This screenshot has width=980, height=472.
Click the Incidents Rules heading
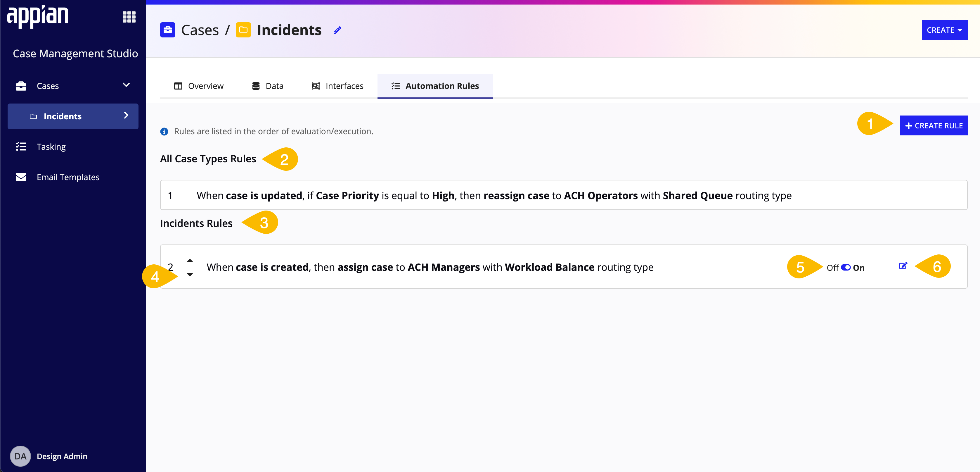[x=196, y=223]
